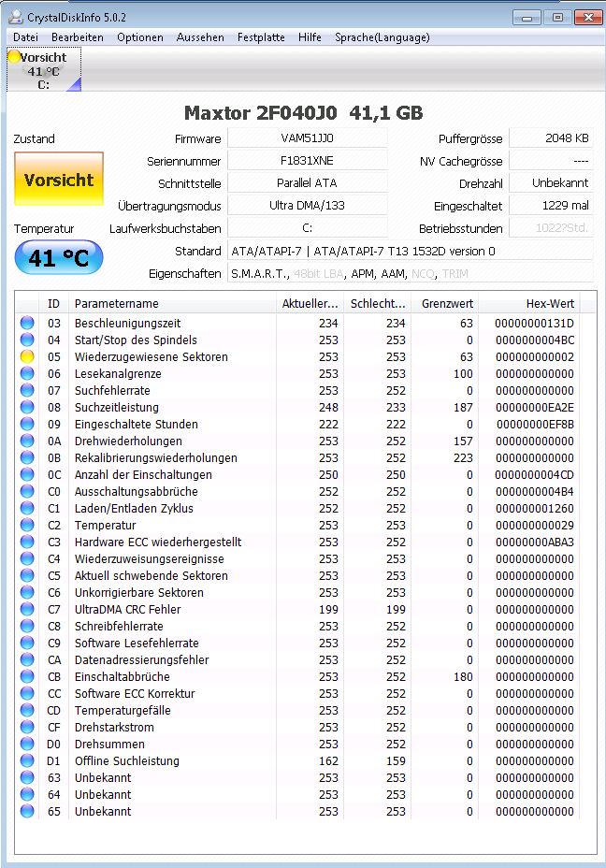Click the Übertragungsmodus field Ultra DMA/133
The height and width of the screenshot is (868, 606).
point(307,206)
